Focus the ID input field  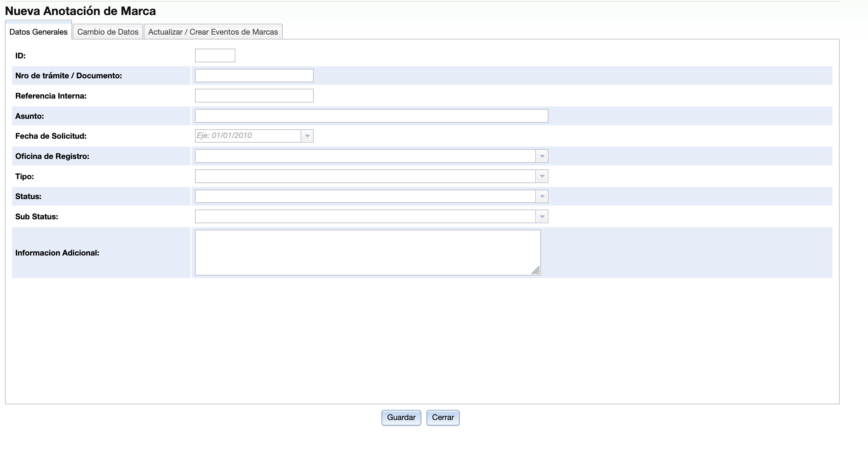tap(215, 55)
